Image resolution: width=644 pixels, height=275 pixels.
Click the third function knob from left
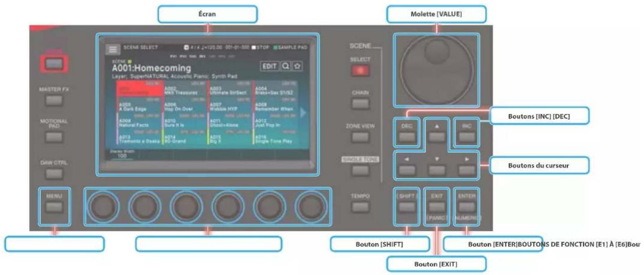[x=186, y=207]
